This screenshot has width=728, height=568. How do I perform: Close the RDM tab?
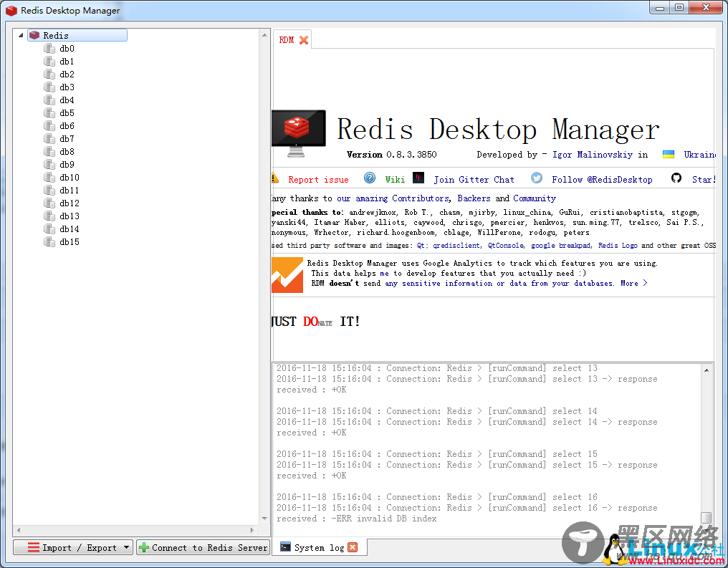(304, 40)
